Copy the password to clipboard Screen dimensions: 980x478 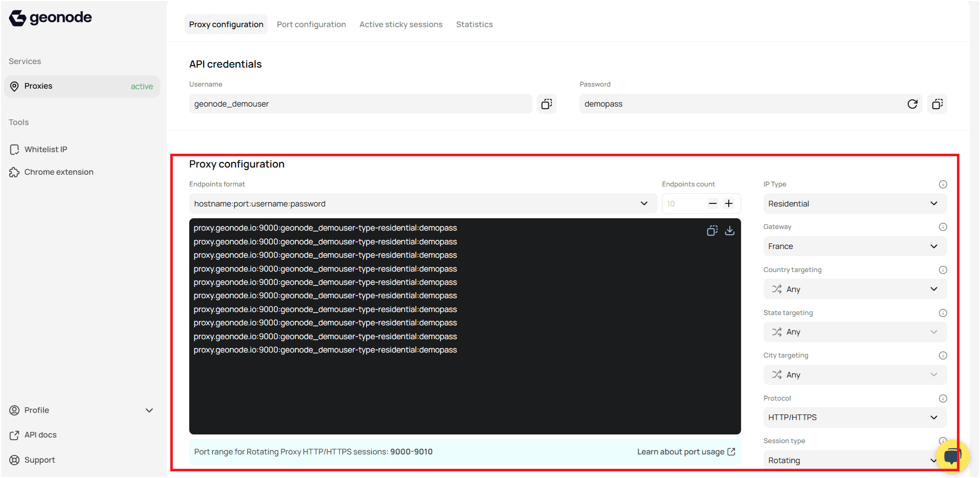(x=937, y=103)
